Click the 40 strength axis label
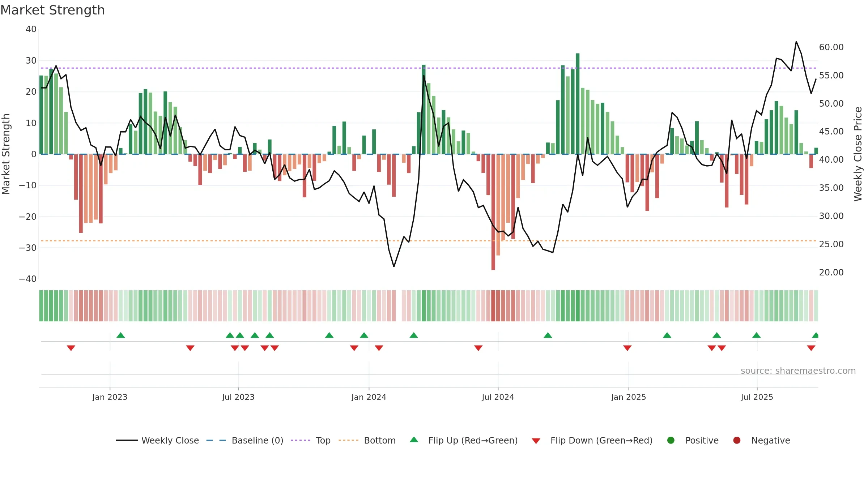This screenshot has width=868, height=488. pyautogui.click(x=31, y=29)
